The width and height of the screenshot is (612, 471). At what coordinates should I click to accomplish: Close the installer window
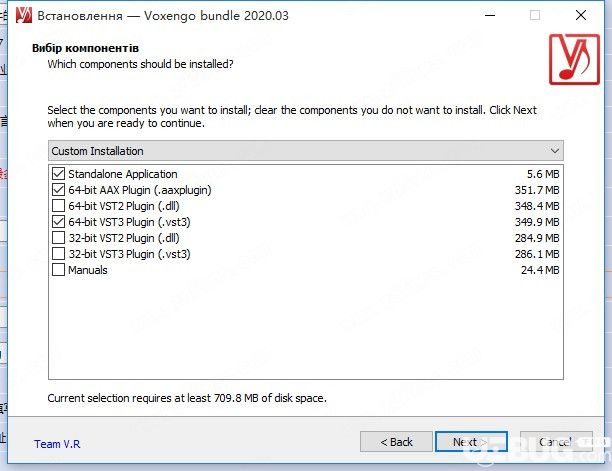(581, 16)
